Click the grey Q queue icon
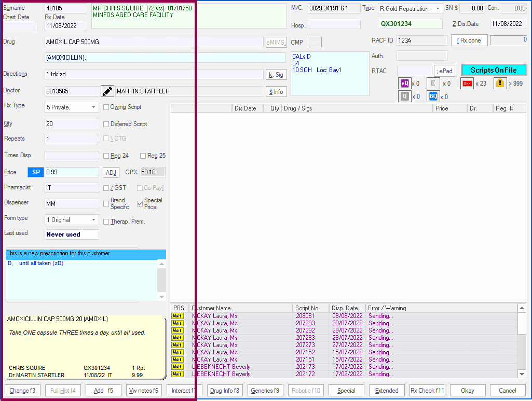Screen dimensions: 532x401 pyautogui.click(x=404, y=96)
